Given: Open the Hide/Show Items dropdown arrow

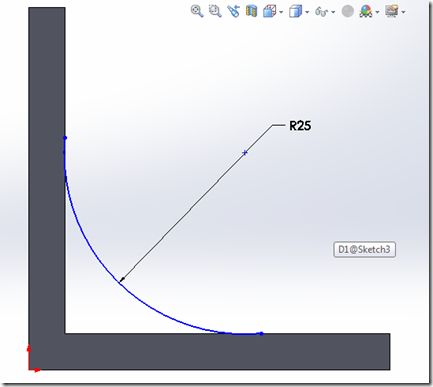Looking at the screenshot, I should coord(333,12).
